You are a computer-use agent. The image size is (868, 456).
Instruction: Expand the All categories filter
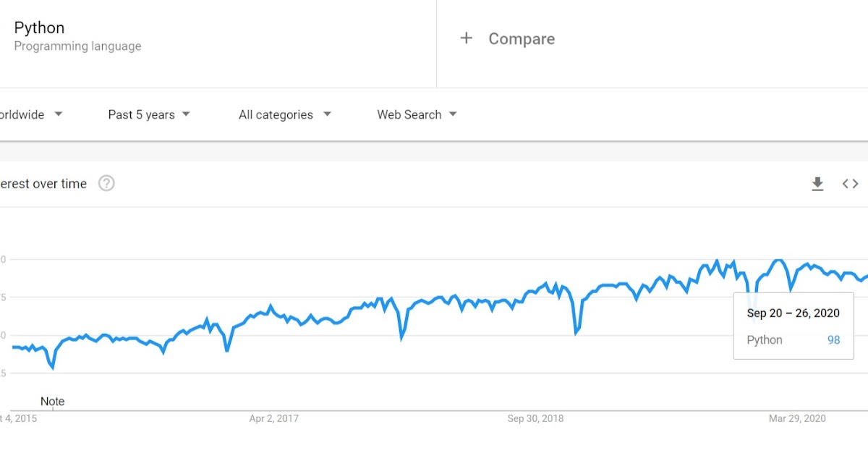pyautogui.click(x=285, y=114)
